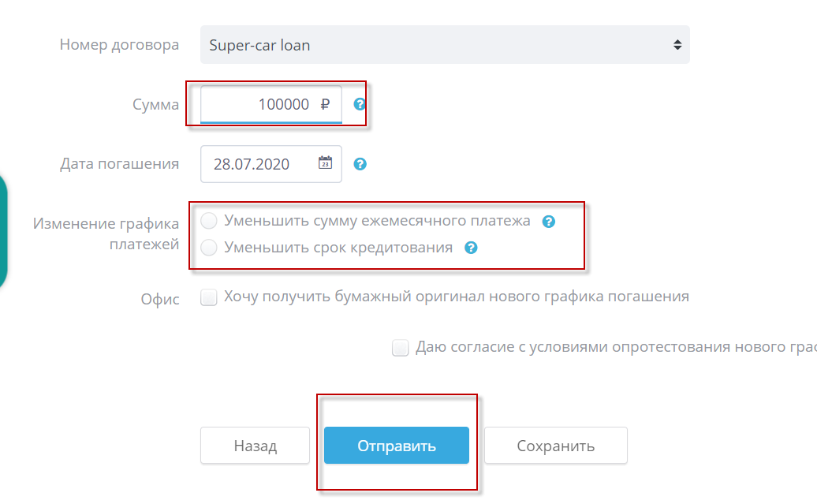
Task: Click the Сохранить button
Action: point(555,446)
